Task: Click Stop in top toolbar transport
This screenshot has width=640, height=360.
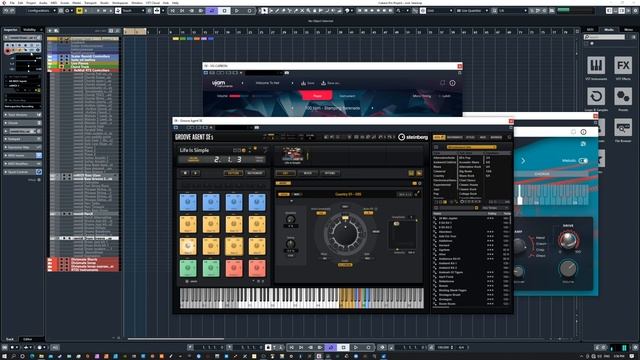Action: click(224, 11)
